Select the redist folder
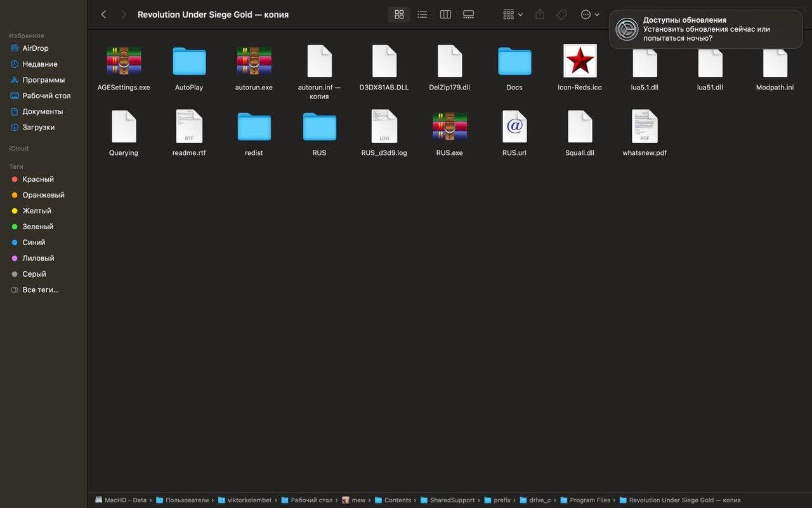This screenshot has width=812, height=508. point(254,126)
